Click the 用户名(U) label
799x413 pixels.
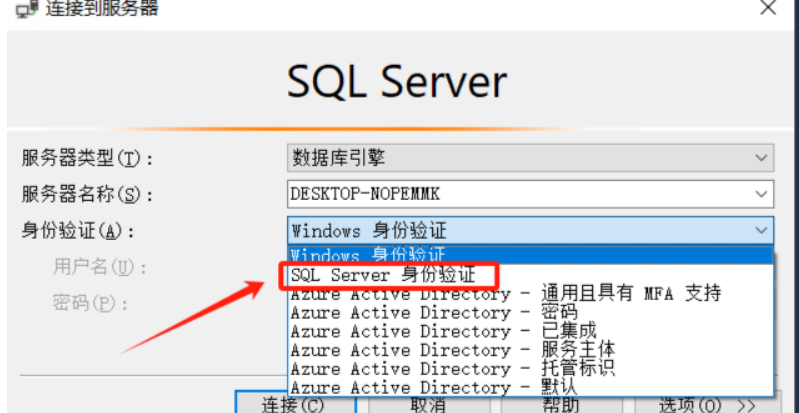tap(100, 267)
